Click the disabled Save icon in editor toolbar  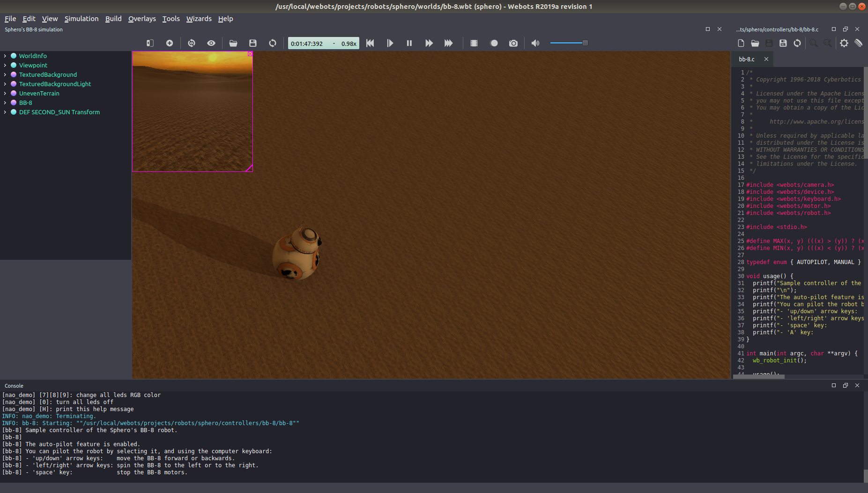point(769,43)
